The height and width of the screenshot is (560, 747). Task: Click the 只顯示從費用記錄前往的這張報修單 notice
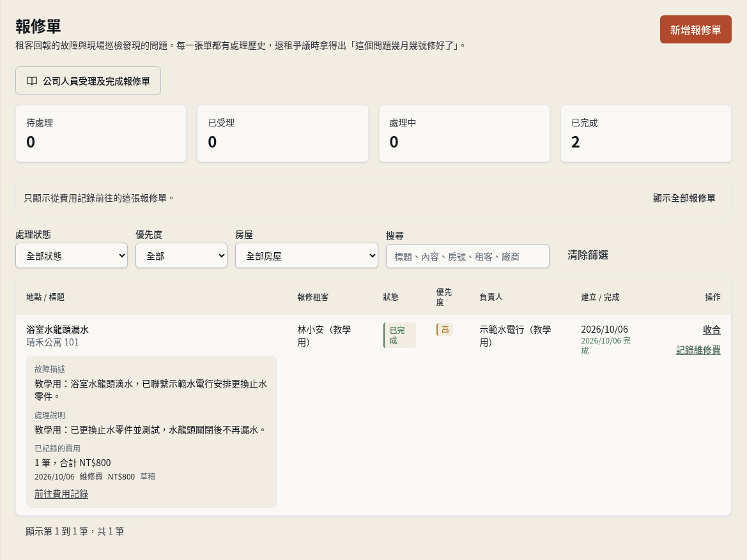click(x=98, y=198)
